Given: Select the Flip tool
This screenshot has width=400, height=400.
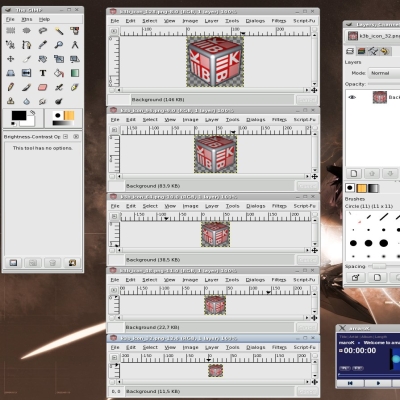Looking at the screenshot, I should point(27,73).
